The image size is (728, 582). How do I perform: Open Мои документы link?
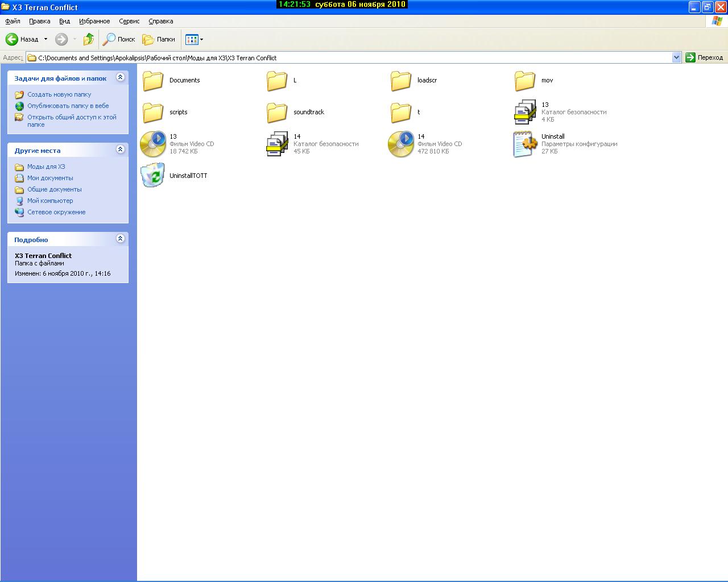(50, 178)
